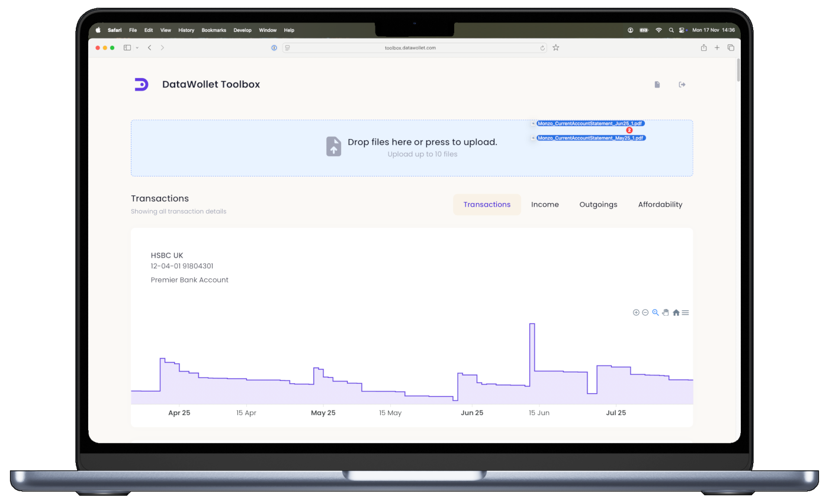The height and width of the screenshot is (504, 829).
Task: Click the Wi-Fi status icon
Action: 658,30
